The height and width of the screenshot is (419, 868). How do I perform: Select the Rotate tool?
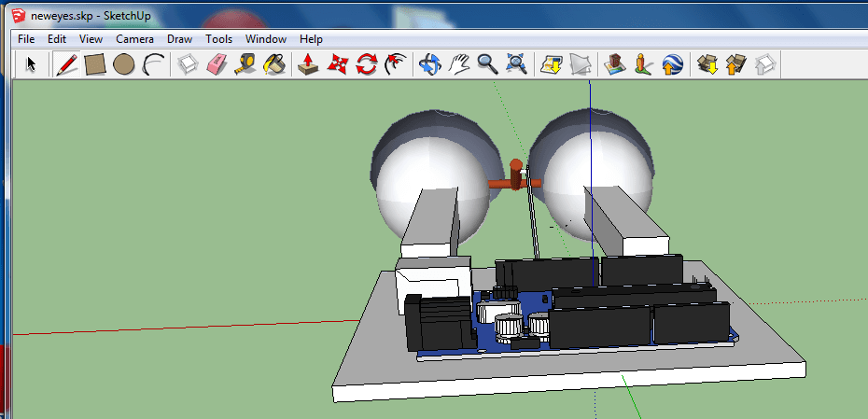click(x=367, y=64)
